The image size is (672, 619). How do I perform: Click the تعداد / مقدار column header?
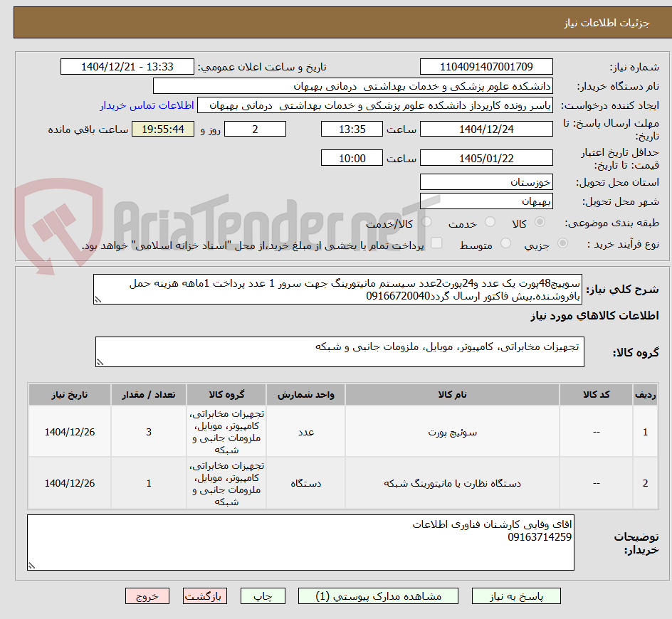(149, 395)
